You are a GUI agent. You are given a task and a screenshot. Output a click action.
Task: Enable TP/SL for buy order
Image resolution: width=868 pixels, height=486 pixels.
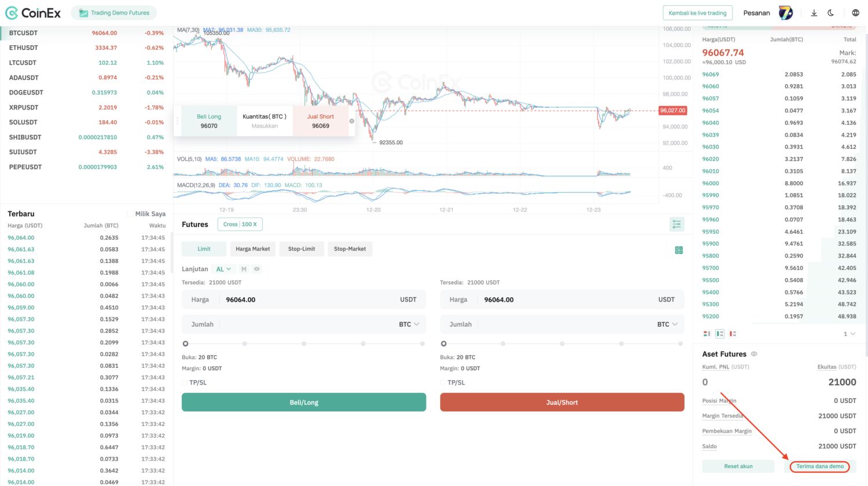pyautogui.click(x=185, y=383)
